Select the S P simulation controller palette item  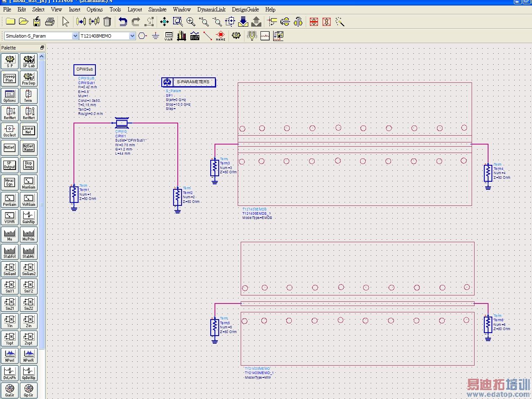pos(9,61)
